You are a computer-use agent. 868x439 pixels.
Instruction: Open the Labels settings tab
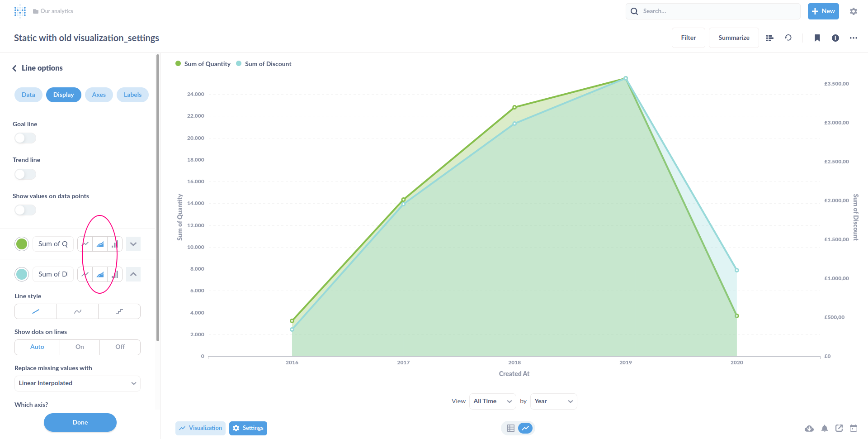pyautogui.click(x=132, y=95)
